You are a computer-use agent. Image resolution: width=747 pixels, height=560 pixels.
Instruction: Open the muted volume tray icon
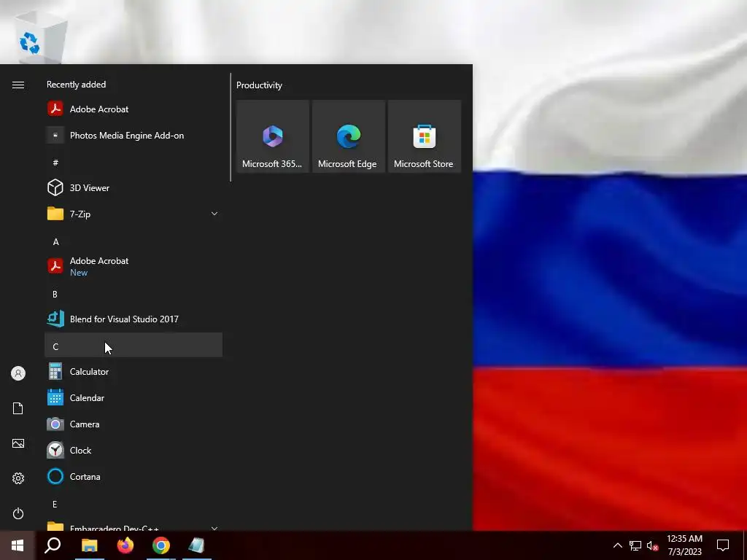pyautogui.click(x=653, y=545)
